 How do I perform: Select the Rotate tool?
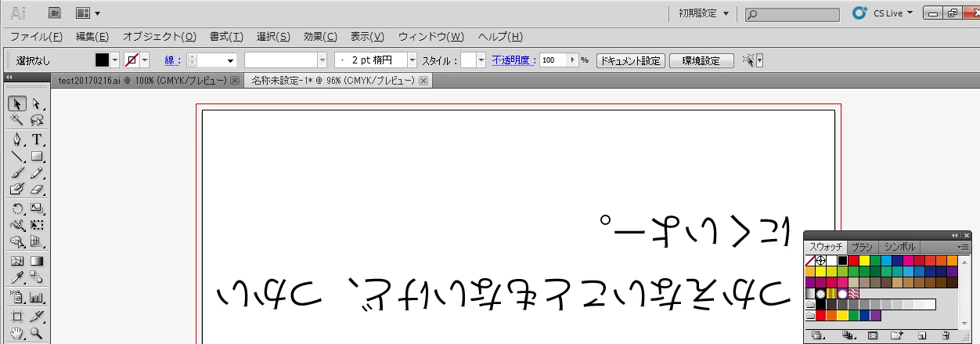tap(16, 208)
